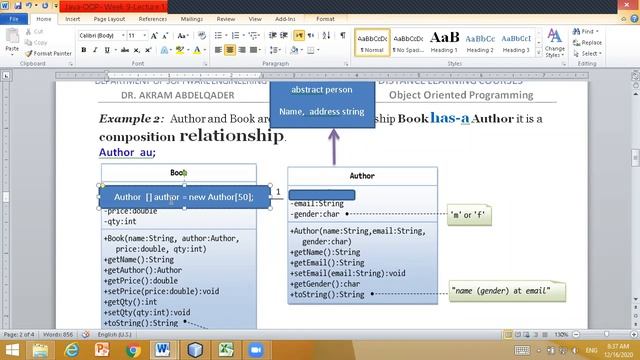Click the borders icon
The width and height of the screenshot is (640, 360).
pyautogui.click(x=311, y=50)
